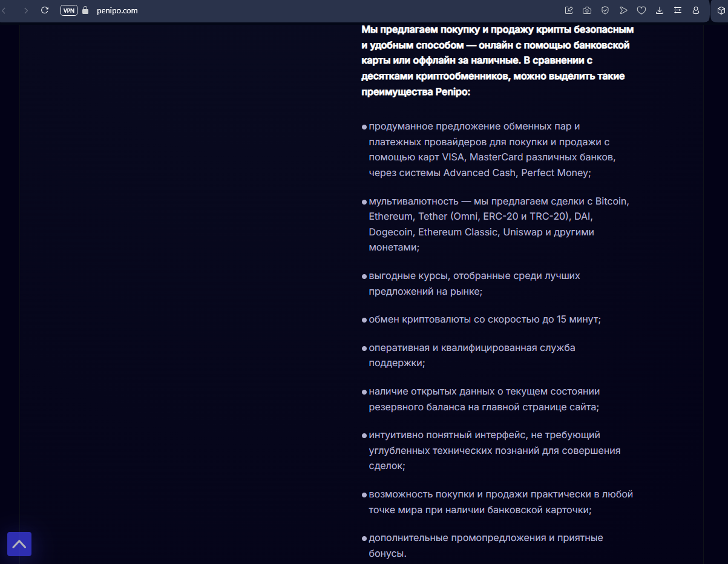Open the pinboard edit icon
Screen dimensions: 728x564
point(569,10)
